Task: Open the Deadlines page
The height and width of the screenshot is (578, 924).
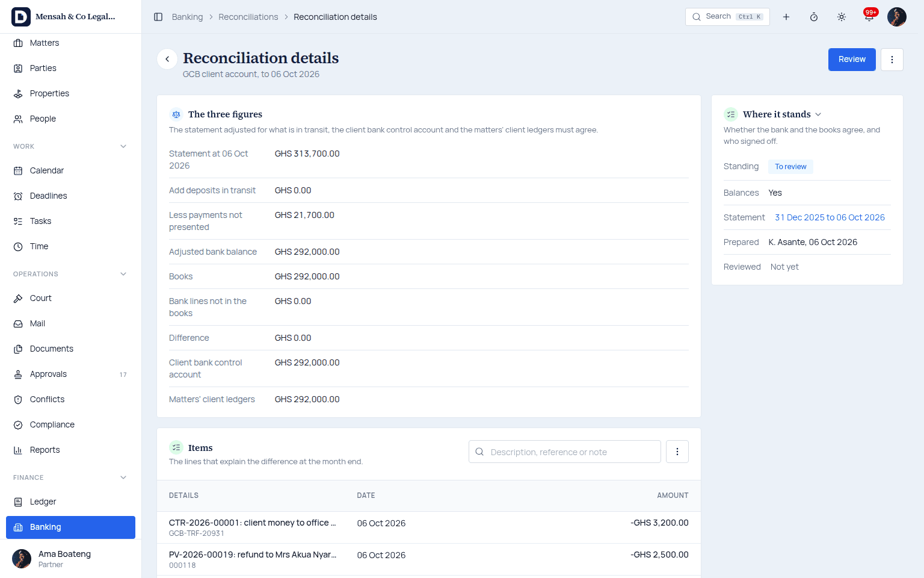Action: 70,196
